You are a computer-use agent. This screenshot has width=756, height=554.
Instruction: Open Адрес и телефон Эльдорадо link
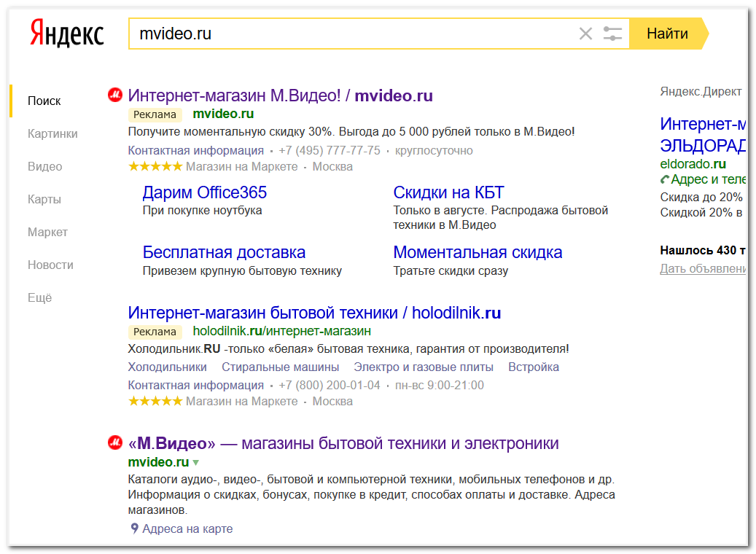point(709,179)
